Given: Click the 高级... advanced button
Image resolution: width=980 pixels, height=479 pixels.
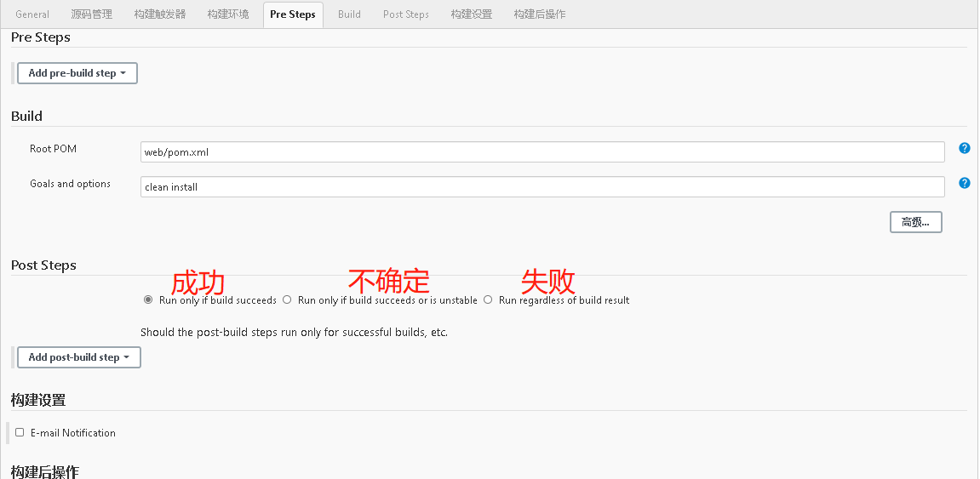Looking at the screenshot, I should [915, 222].
